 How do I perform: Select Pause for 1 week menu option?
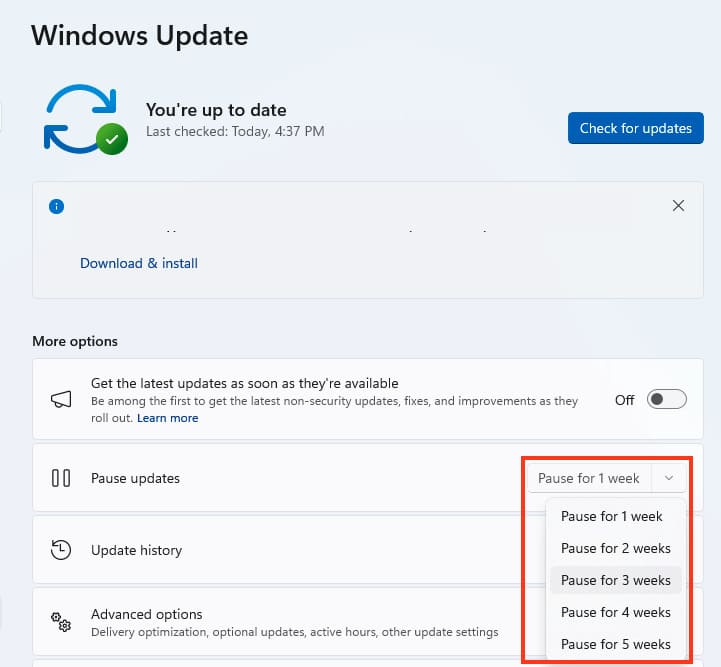click(x=612, y=517)
